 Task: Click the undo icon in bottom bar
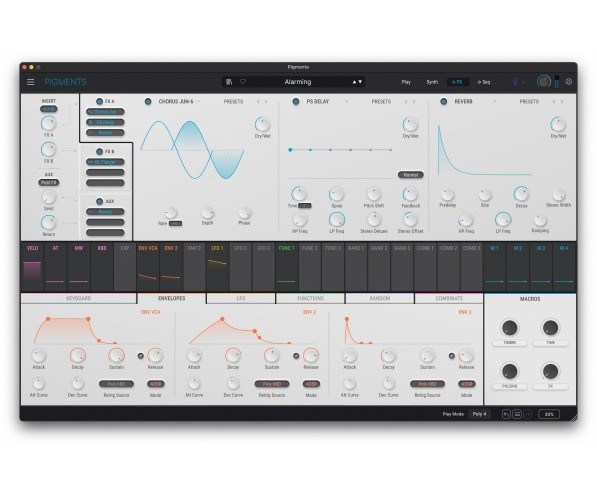coord(506,414)
